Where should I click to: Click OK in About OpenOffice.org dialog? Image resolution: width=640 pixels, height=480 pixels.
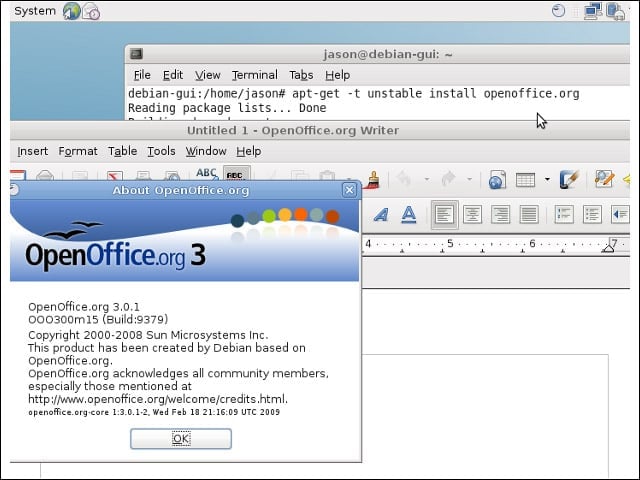[181, 439]
